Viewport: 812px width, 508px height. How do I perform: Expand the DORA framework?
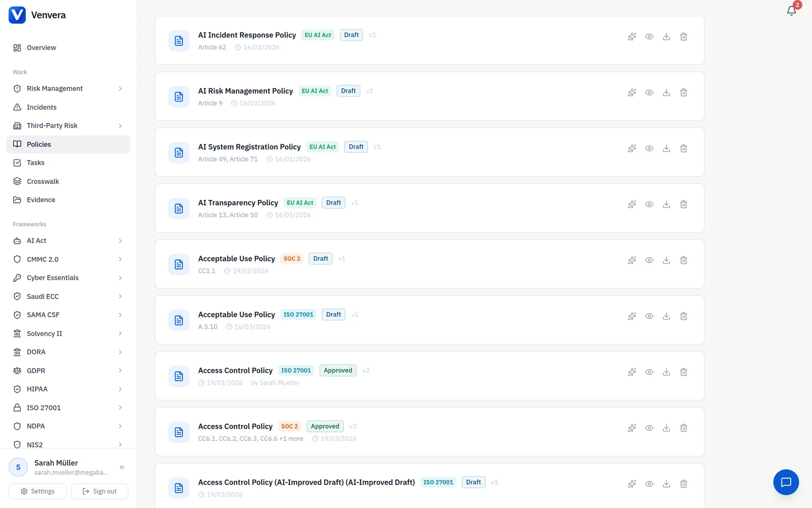tap(120, 352)
